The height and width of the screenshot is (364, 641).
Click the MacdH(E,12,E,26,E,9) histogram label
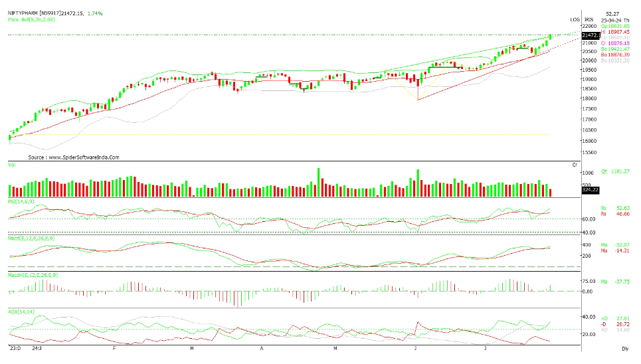(x=32, y=274)
